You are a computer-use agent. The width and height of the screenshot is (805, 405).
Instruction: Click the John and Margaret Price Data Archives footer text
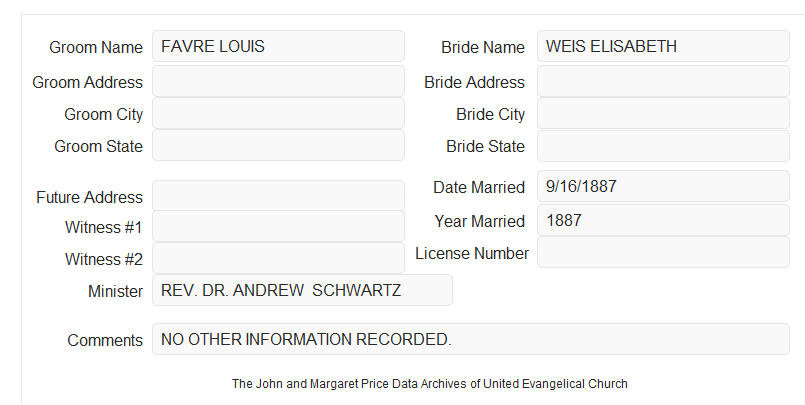click(430, 384)
